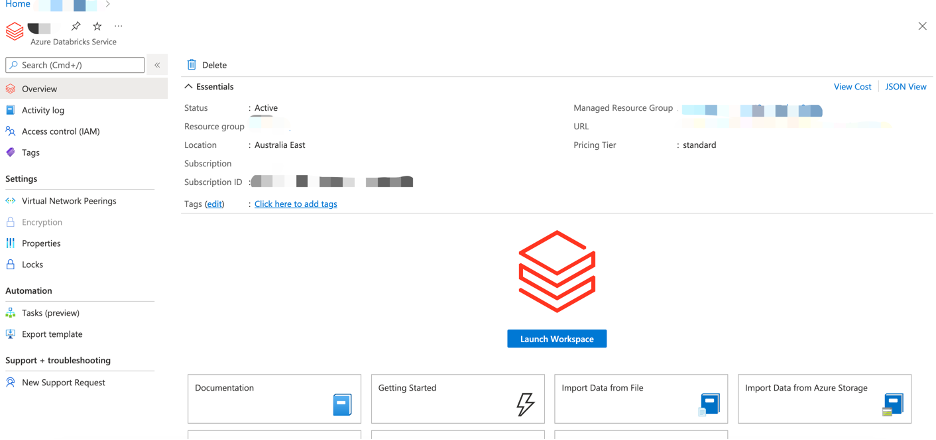
Task: Click the Tasks (preview) hierarchy icon
Action: click(10, 313)
